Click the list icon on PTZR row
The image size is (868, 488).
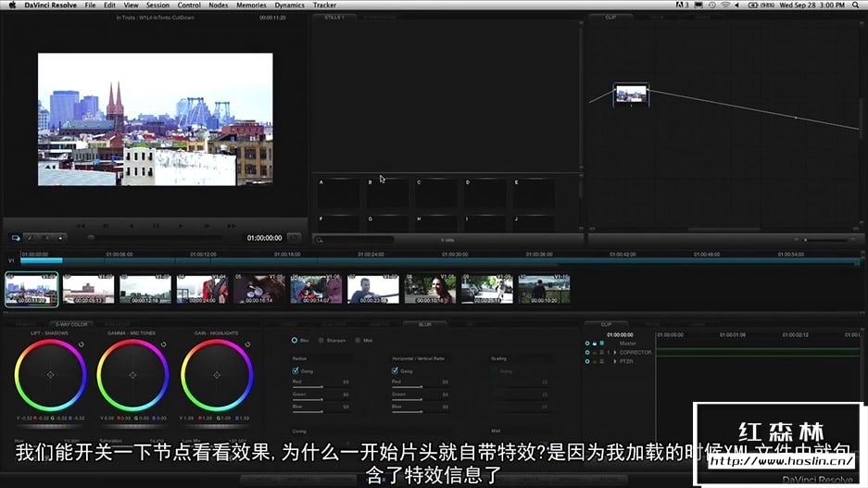pos(602,361)
